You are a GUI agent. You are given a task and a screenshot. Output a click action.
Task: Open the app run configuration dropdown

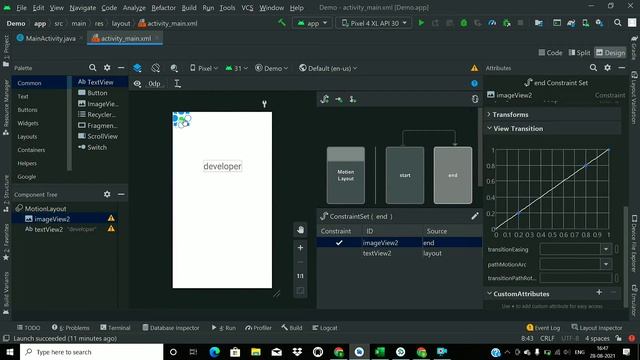312,23
